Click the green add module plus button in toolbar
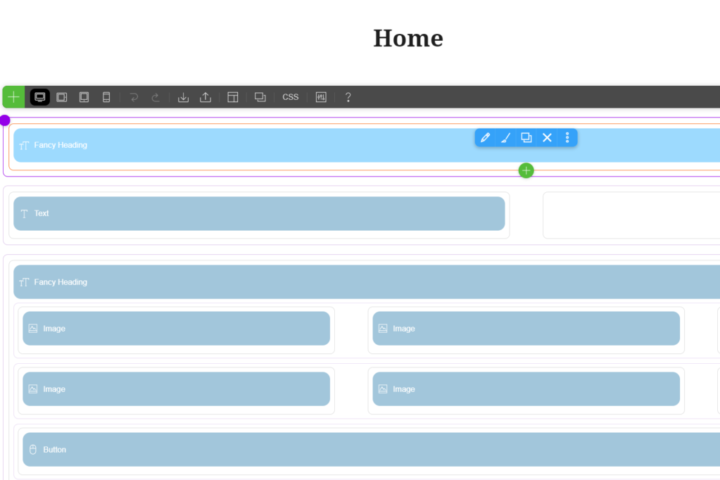Viewport: 720px width, 480px height. coord(13,97)
